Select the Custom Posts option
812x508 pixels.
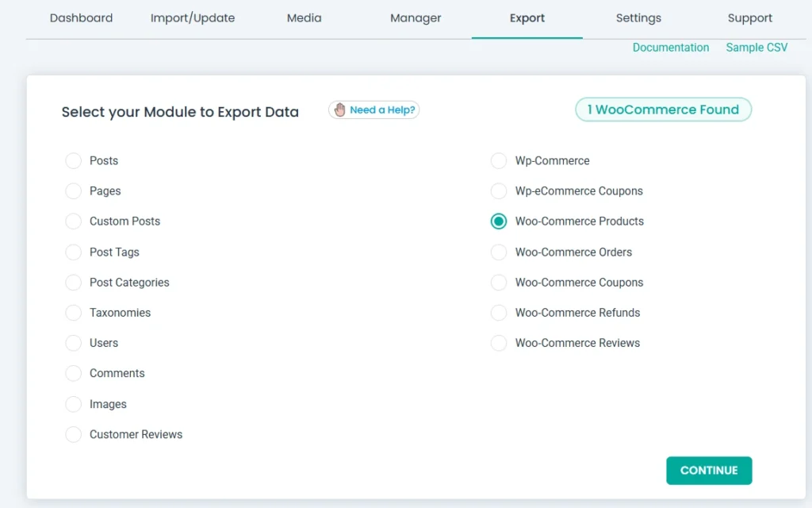point(74,221)
